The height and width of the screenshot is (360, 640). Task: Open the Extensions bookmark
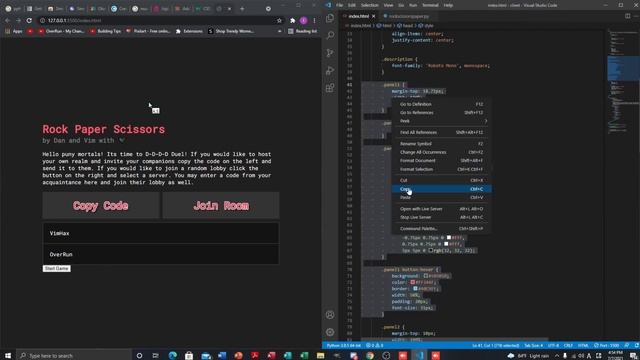(x=189, y=31)
